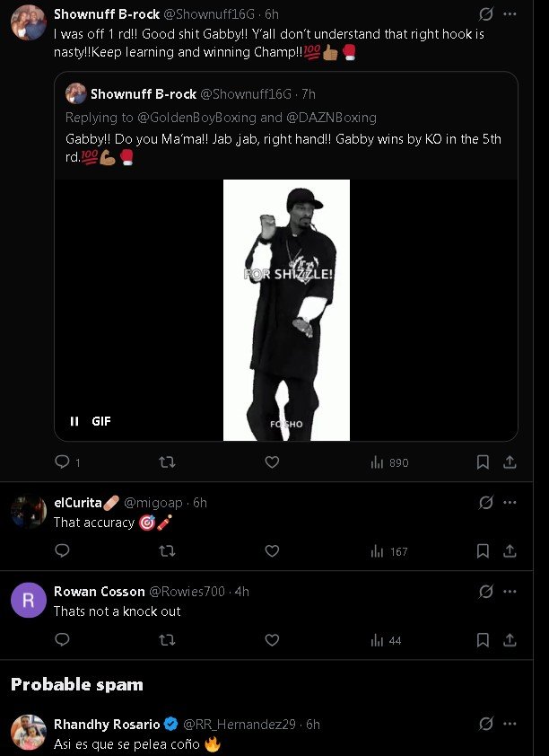Screen dimensions: 549x756
Task: Like elCurita's "That accuracy" reply
Action: 272,551
